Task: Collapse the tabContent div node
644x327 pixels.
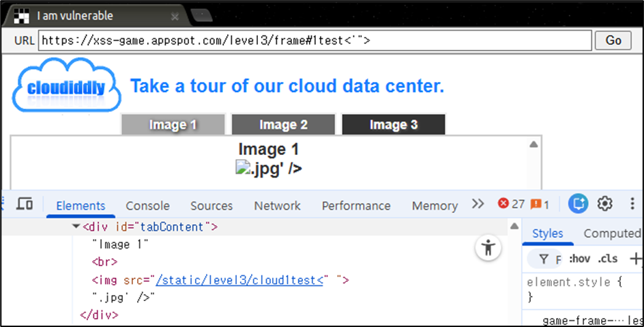Action: tap(76, 227)
